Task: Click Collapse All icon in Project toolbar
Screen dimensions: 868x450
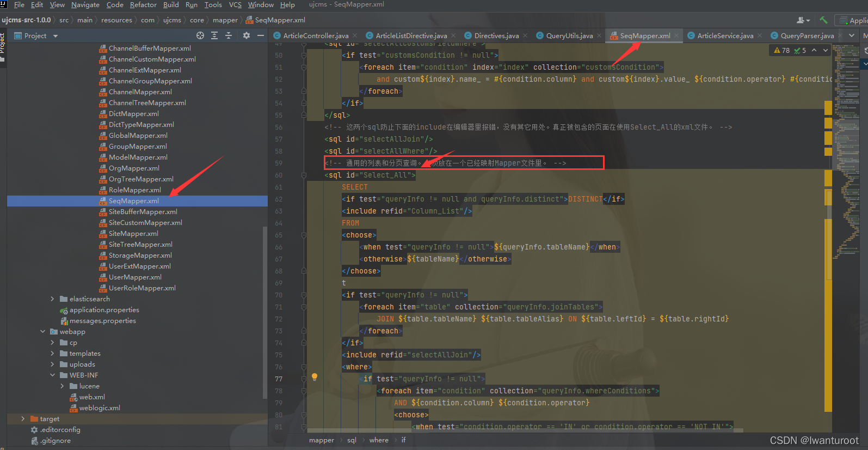Action: click(229, 35)
